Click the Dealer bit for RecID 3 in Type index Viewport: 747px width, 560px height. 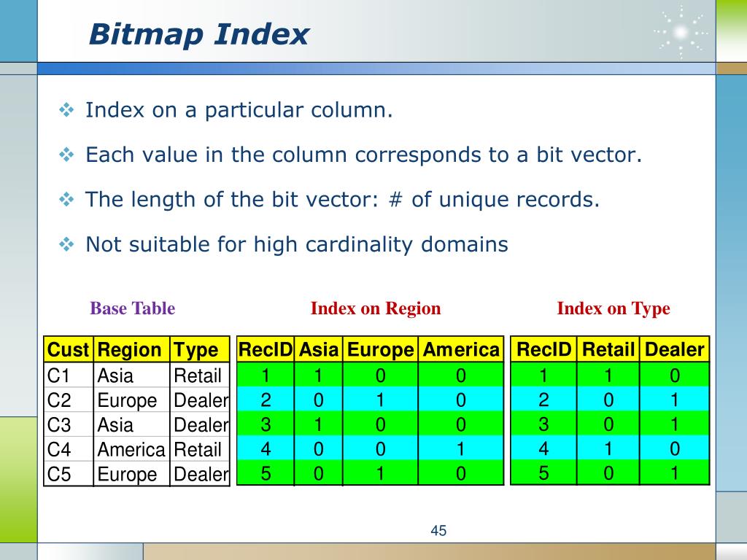[675, 424]
